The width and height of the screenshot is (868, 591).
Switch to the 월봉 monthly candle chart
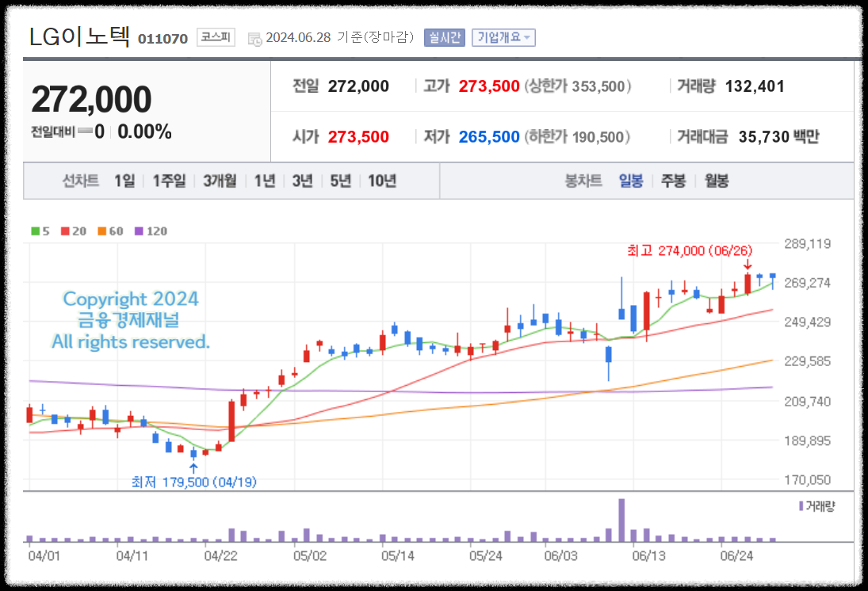coord(717,181)
